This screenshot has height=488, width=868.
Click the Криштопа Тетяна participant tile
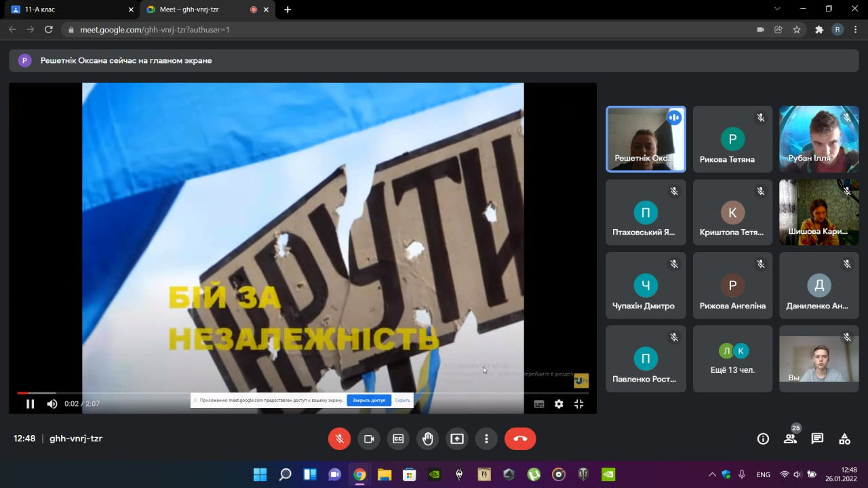(732, 212)
